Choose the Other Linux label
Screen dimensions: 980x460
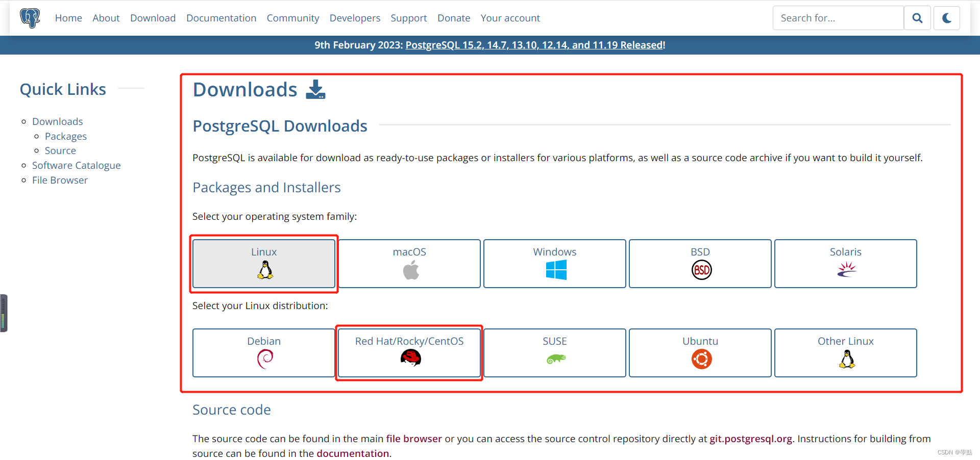click(x=846, y=341)
